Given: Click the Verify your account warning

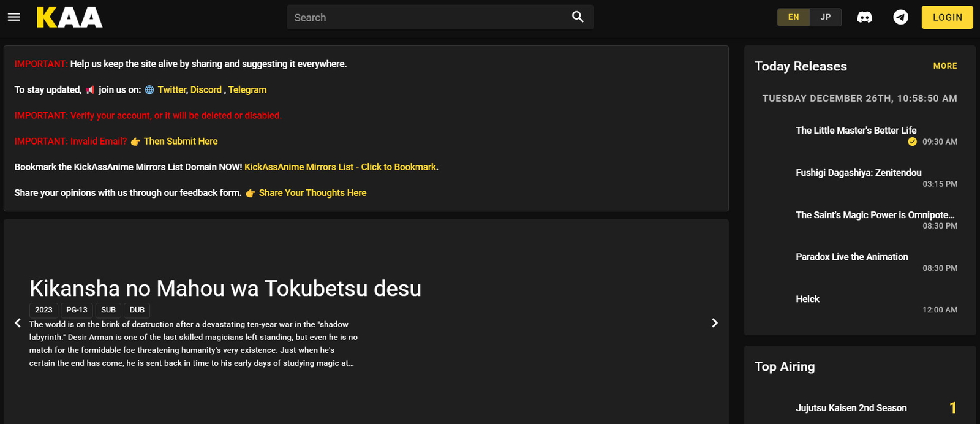Looking at the screenshot, I should click(x=148, y=115).
